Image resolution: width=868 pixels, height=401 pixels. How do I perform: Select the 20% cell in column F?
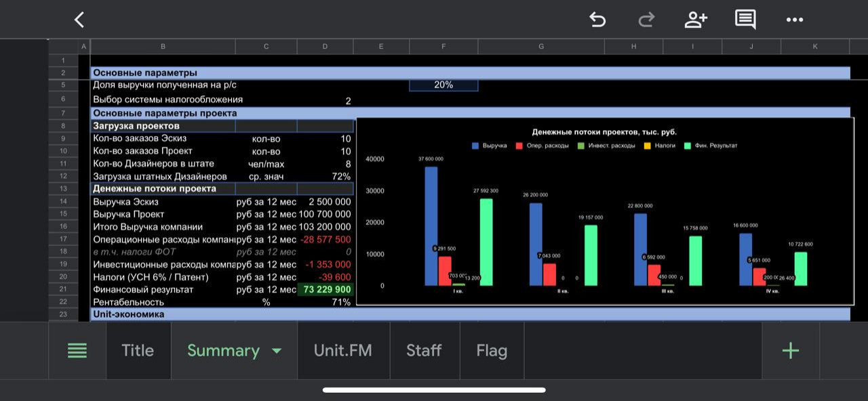[443, 85]
